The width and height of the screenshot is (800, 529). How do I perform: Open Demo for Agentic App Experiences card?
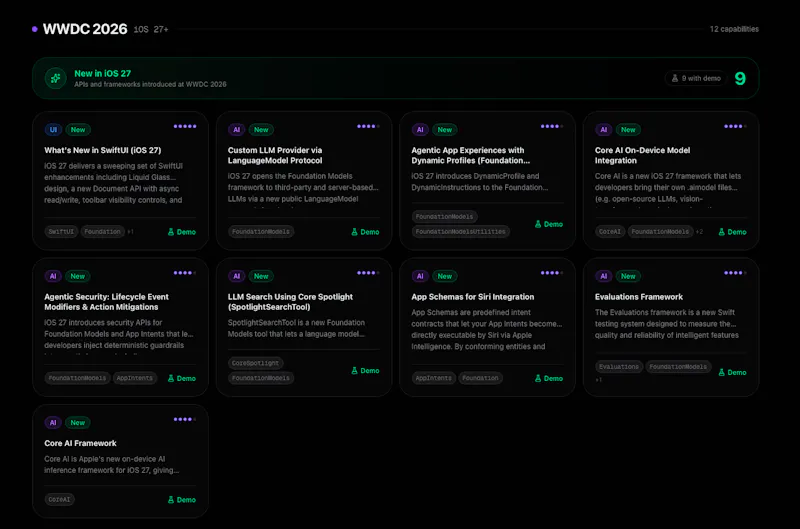click(x=549, y=224)
